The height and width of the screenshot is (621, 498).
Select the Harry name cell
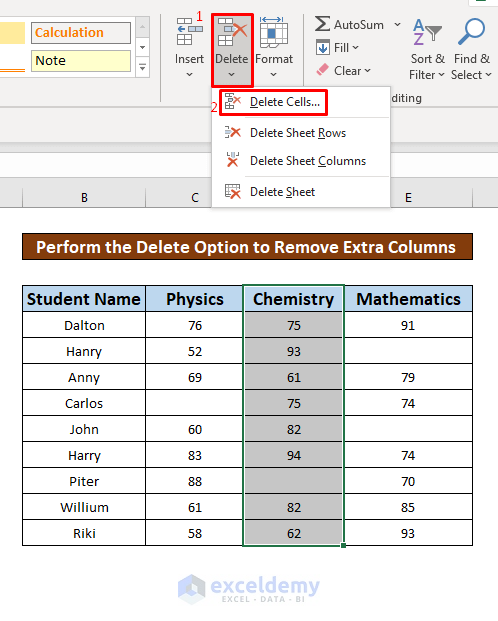(84, 455)
